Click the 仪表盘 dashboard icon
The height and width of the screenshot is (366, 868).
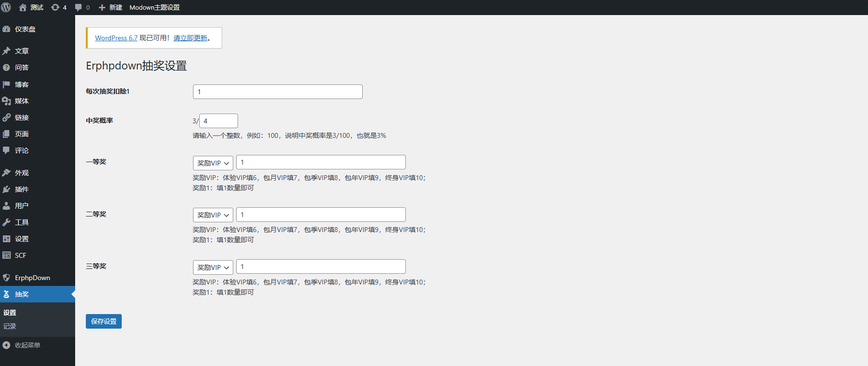pos(6,29)
